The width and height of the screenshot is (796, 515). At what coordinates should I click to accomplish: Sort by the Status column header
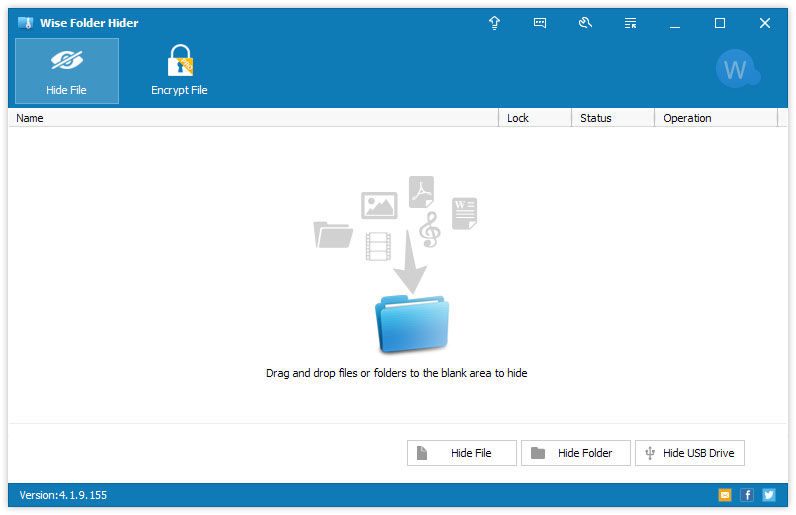(613, 118)
